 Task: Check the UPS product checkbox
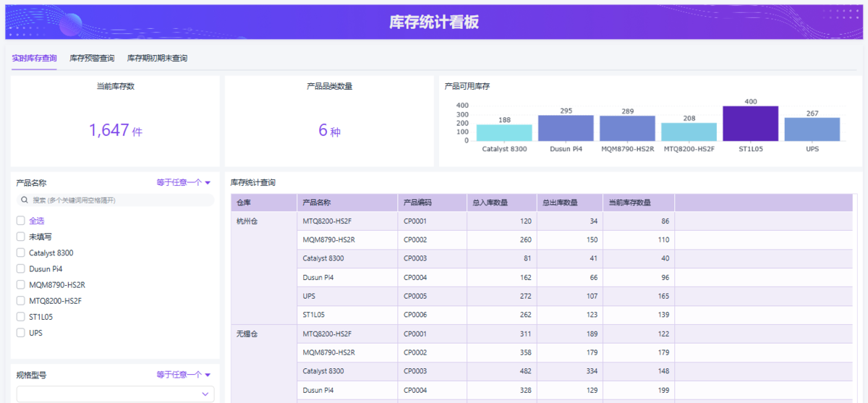pyautogui.click(x=21, y=333)
